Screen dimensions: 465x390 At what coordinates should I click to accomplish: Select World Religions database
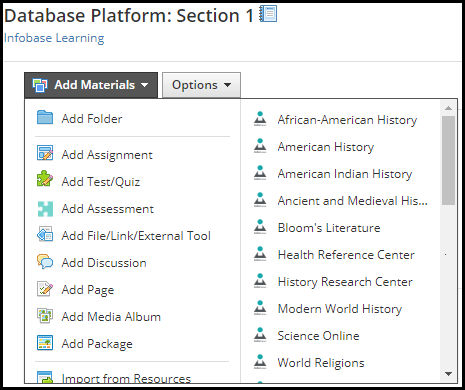point(321,363)
